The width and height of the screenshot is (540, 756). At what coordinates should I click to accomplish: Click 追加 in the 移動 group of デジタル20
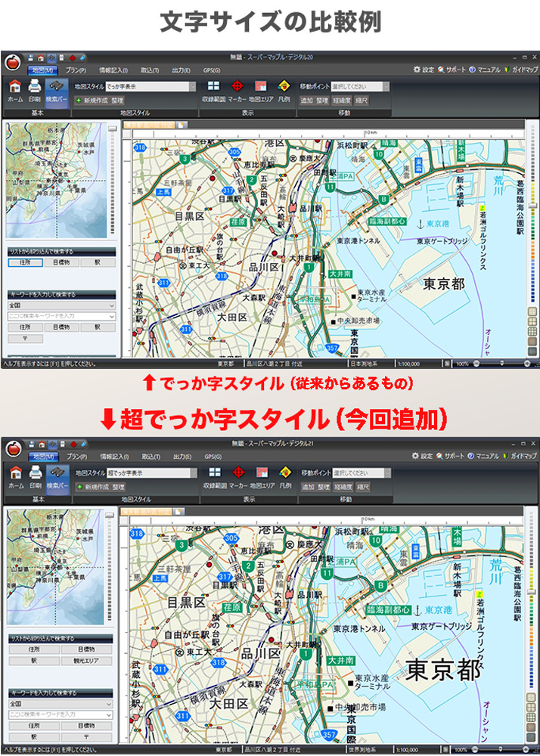[x=306, y=101]
